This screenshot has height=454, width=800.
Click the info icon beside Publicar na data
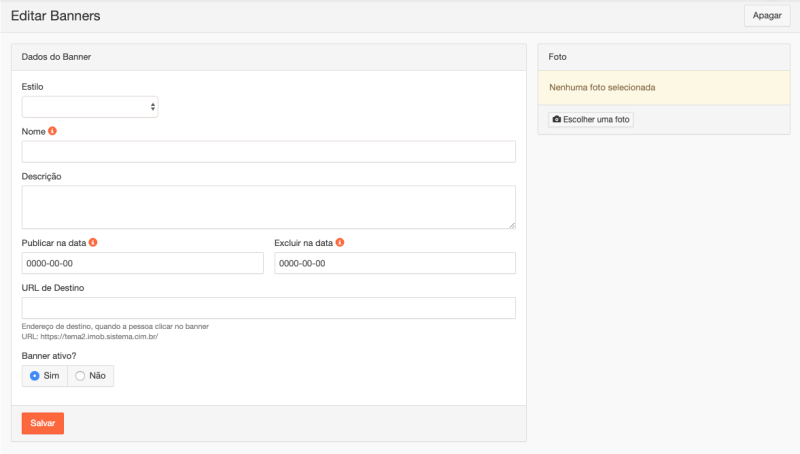pos(93,242)
